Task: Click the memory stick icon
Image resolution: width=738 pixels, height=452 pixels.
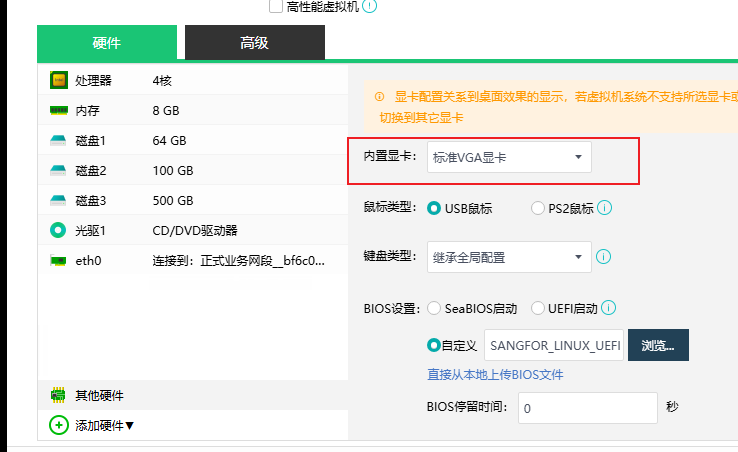Action: point(59,110)
